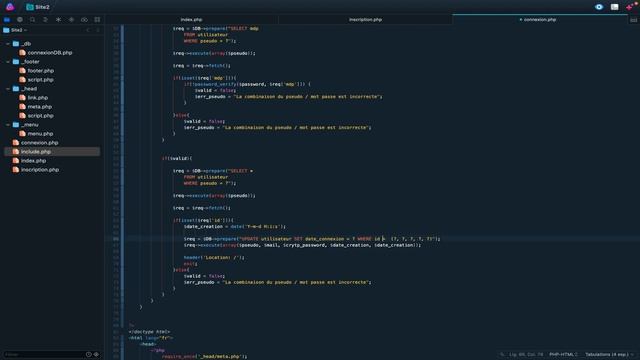Click the recent filter clock icon
This screenshot has height=360, width=640.
[x=89, y=354]
